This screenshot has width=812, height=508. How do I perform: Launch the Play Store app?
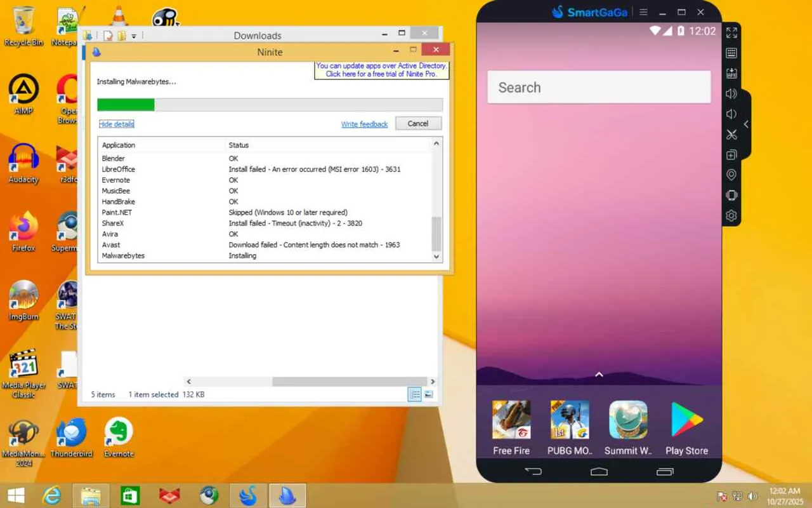(x=686, y=427)
